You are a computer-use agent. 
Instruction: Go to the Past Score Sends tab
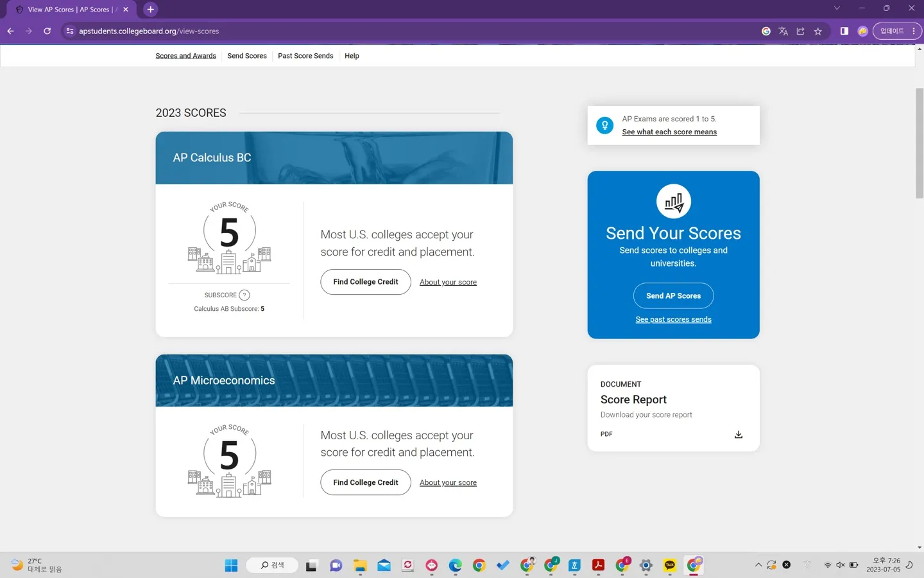[x=305, y=56]
